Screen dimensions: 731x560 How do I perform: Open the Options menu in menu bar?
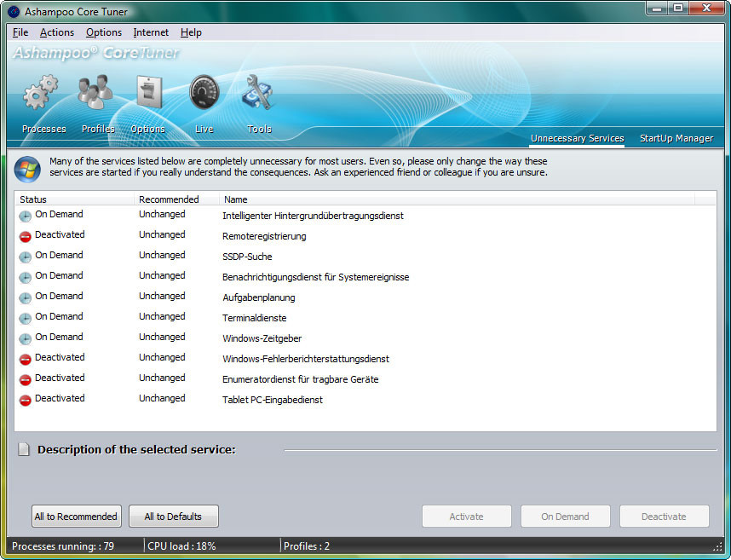point(103,32)
